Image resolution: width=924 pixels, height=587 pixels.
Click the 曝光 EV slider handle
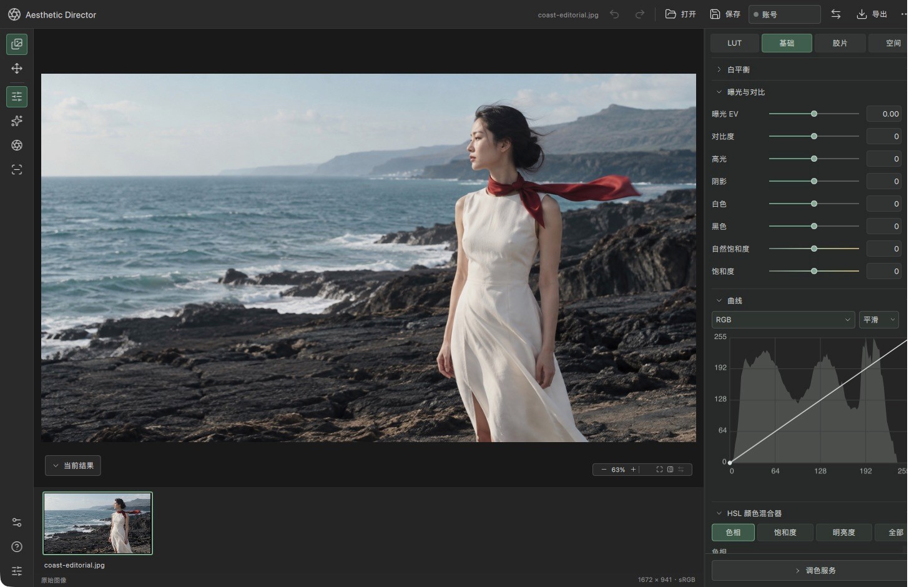tap(814, 114)
